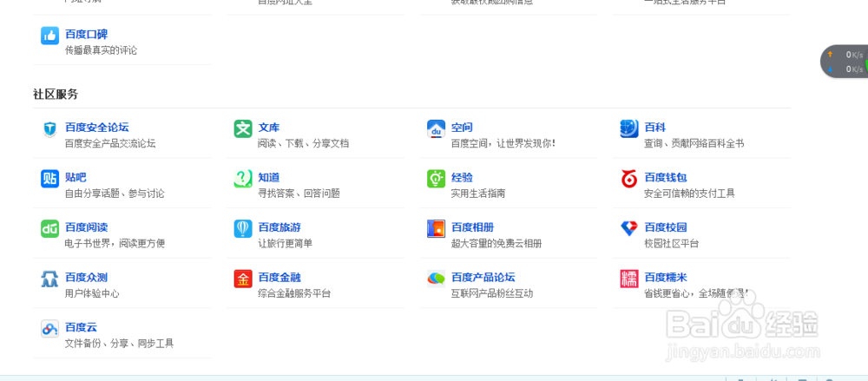
Task: Click the 互联网产品粉丝互动 description
Action: [x=492, y=293]
